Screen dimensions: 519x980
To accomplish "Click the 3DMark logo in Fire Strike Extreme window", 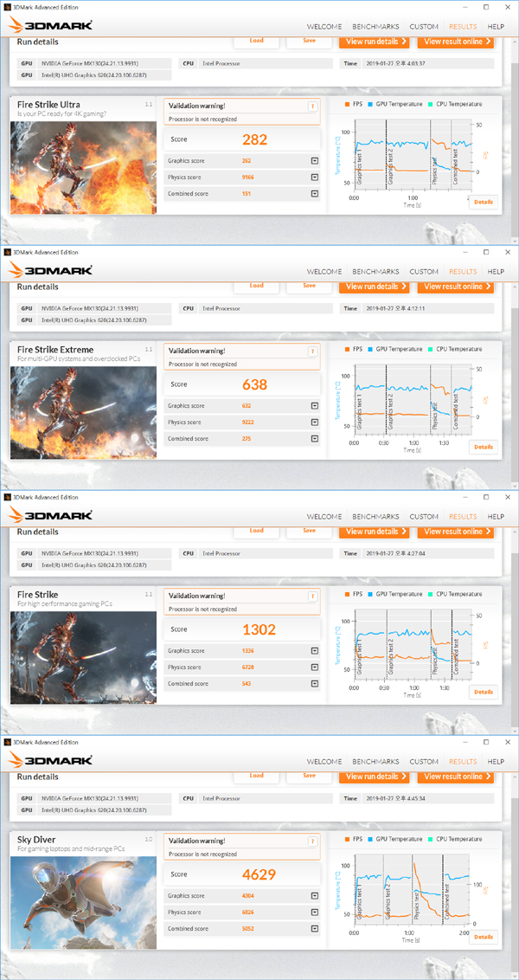I will click(50, 271).
